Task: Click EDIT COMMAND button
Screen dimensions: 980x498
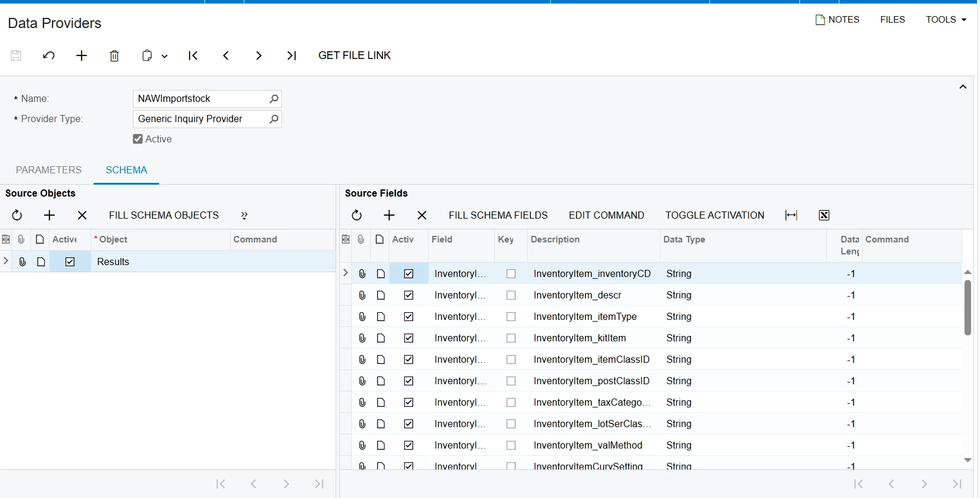Action: pos(606,215)
